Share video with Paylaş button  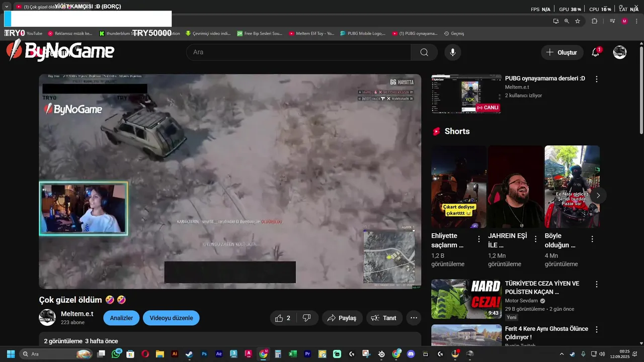pyautogui.click(x=342, y=318)
